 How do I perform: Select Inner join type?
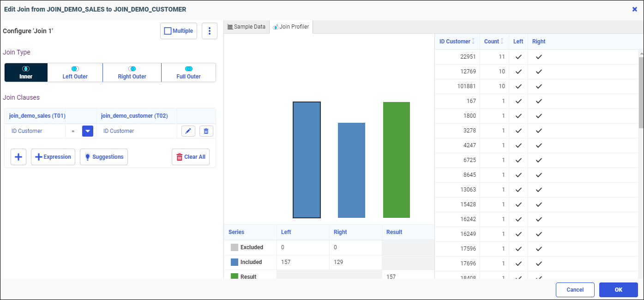click(x=26, y=72)
